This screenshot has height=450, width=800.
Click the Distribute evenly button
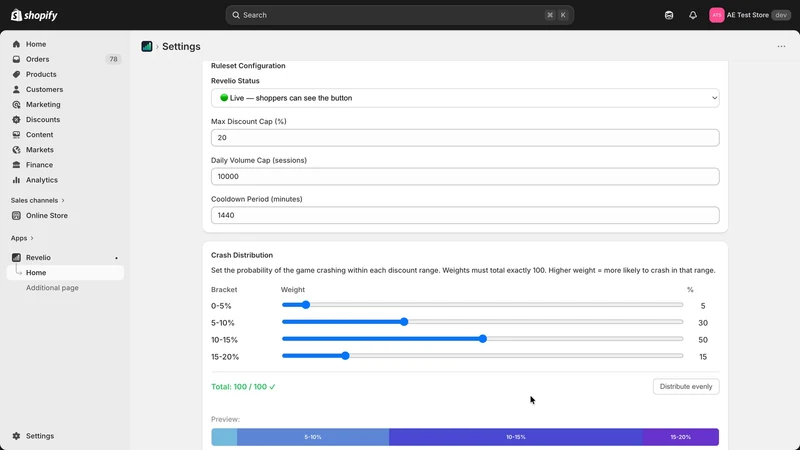tap(686, 387)
